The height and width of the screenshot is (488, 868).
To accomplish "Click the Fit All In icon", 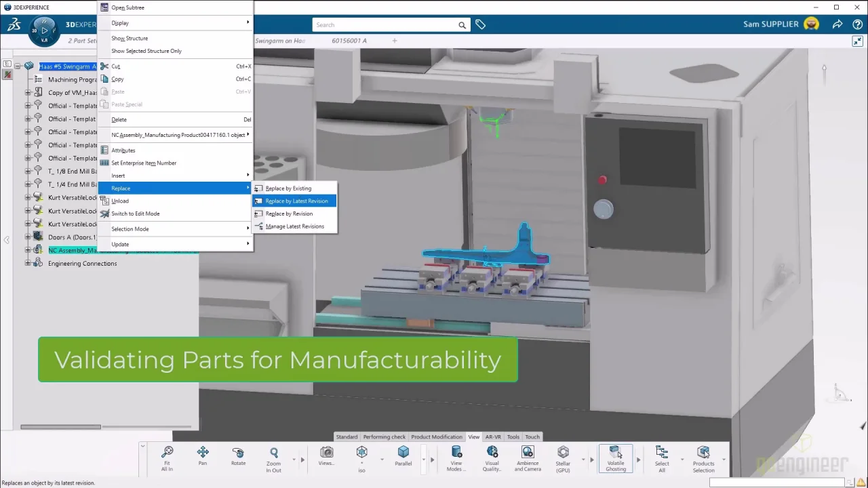I will click(x=167, y=453).
